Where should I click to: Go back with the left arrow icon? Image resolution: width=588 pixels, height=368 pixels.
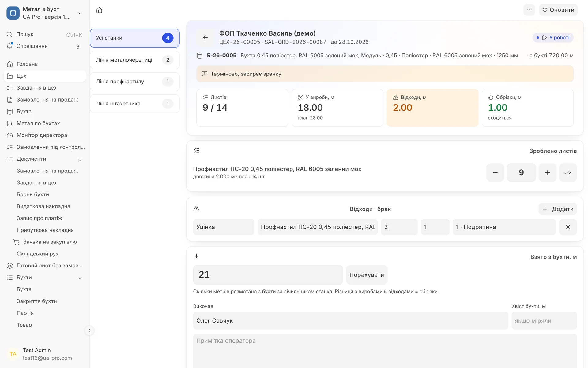(x=205, y=37)
